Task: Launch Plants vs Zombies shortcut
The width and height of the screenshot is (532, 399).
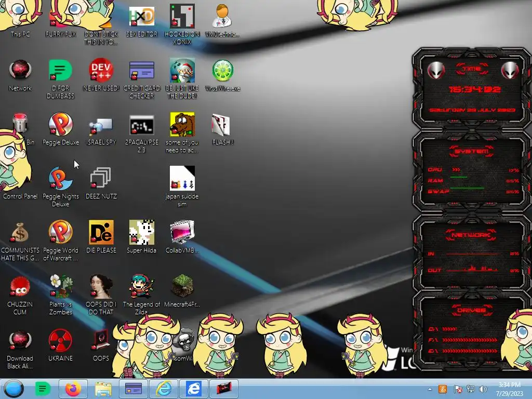Action: 60,295
